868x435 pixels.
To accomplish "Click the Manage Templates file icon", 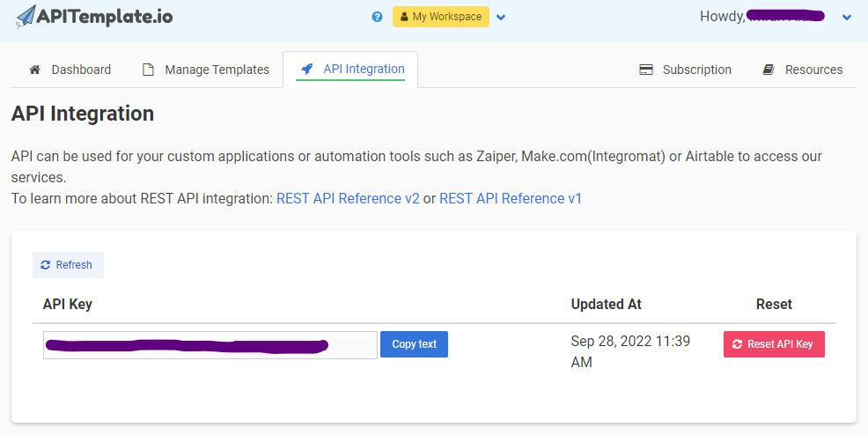I will pos(148,70).
